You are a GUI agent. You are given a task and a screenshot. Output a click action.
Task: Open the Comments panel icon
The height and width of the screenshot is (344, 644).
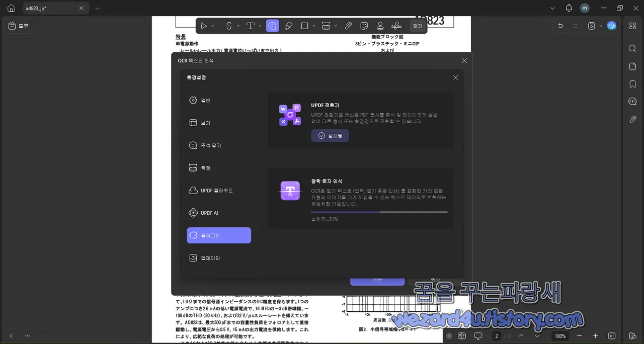(632, 101)
